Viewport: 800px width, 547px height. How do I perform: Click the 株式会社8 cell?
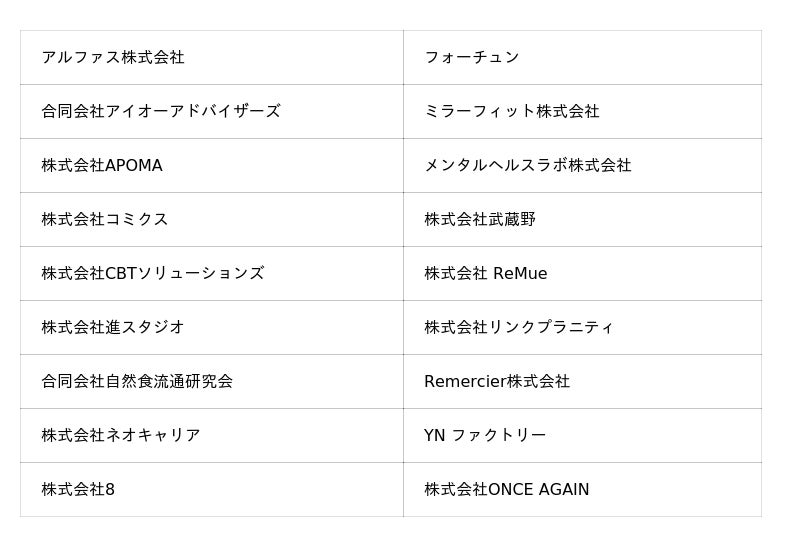78,490
